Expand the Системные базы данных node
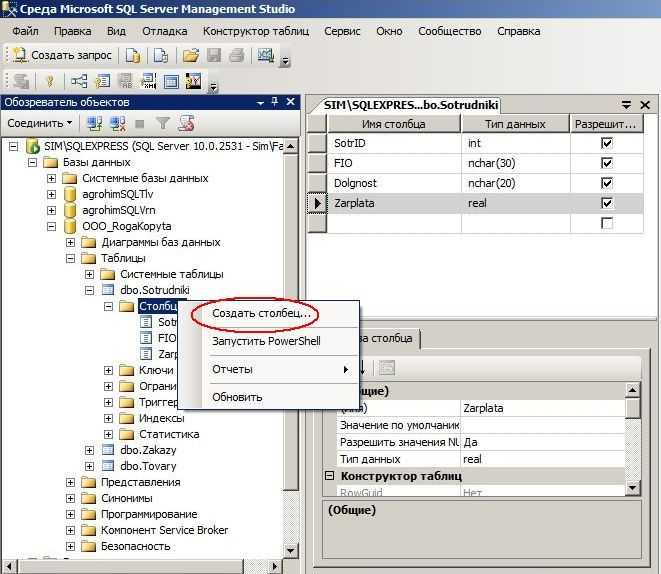The image size is (661, 574). tap(52, 178)
